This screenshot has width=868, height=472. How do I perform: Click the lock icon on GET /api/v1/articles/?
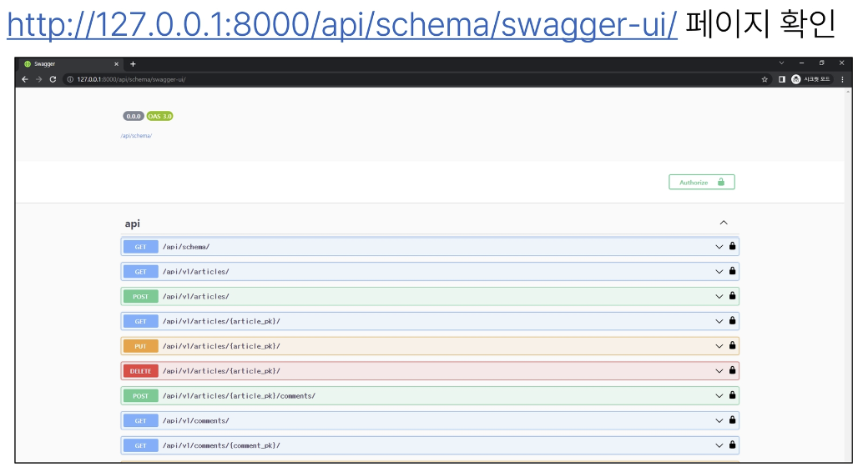pyautogui.click(x=733, y=271)
